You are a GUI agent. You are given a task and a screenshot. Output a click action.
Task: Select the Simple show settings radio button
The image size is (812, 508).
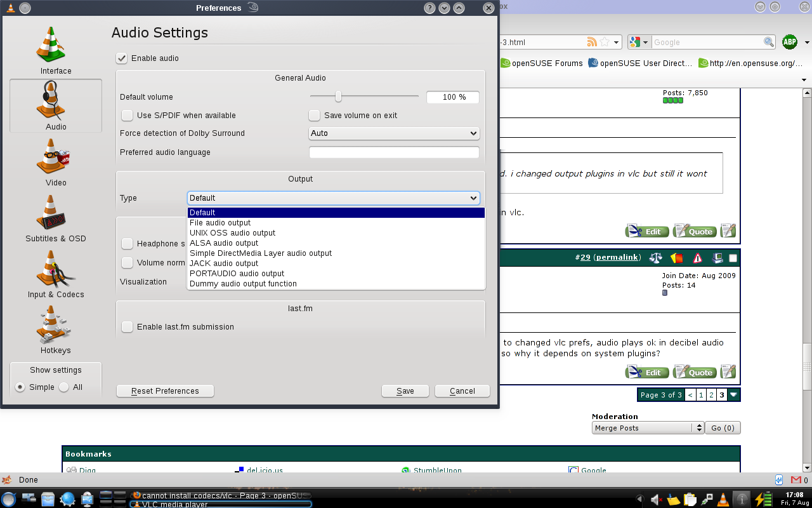[20, 387]
